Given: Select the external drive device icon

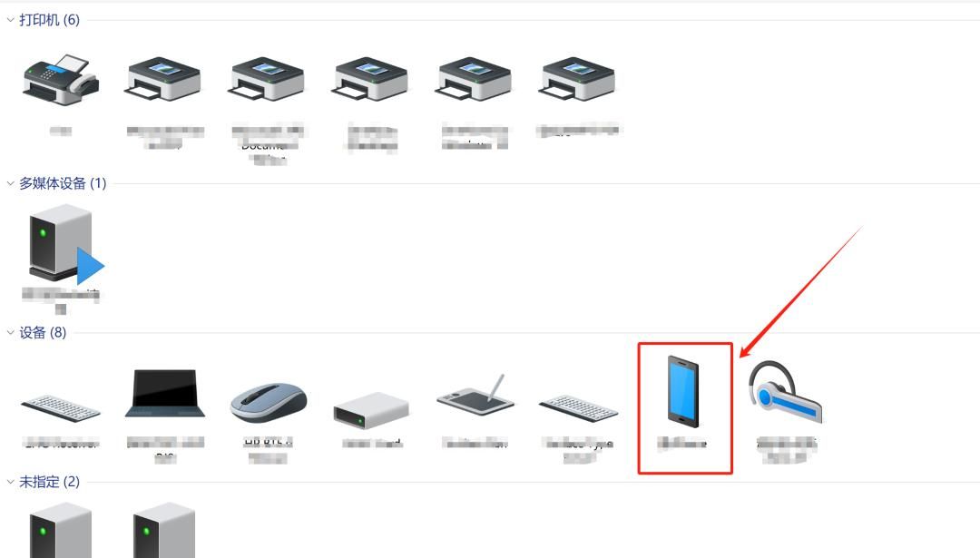Looking at the screenshot, I should (x=371, y=410).
